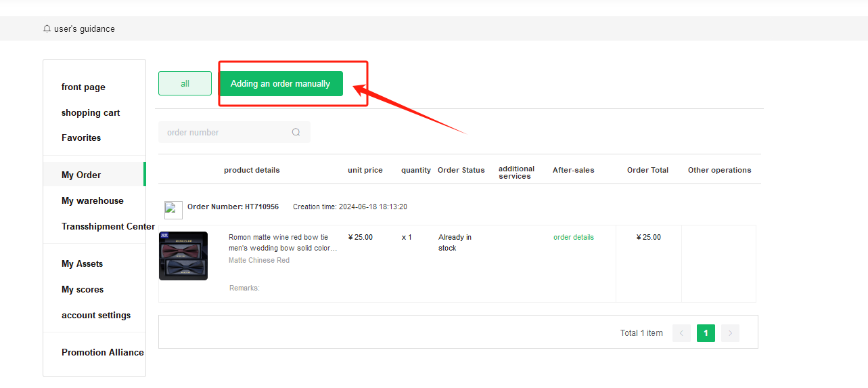Select 'My Order' sidebar item
The image size is (868, 388).
point(81,175)
